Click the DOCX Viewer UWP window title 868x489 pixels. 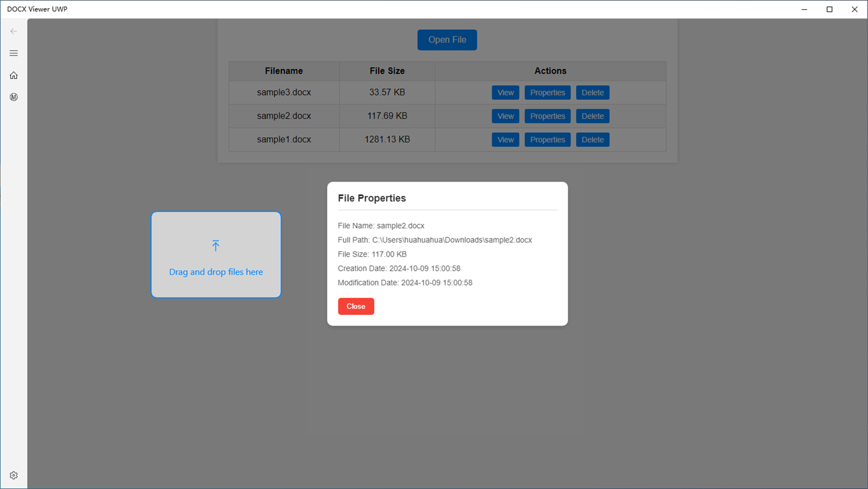[x=37, y=9]
